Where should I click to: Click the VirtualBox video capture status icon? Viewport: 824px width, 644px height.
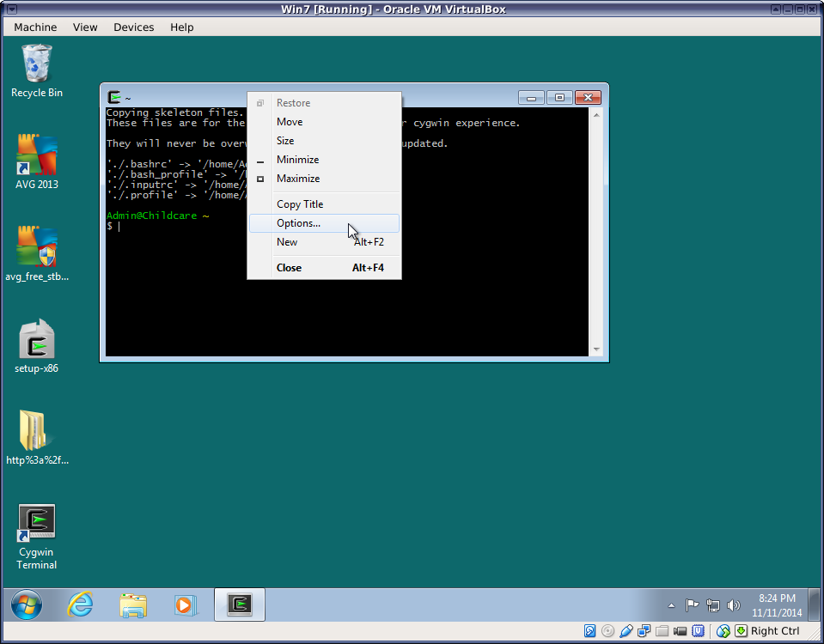[680, 631]
